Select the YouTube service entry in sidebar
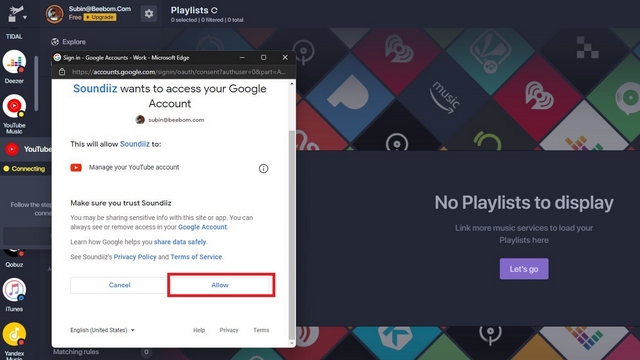 point(27,149)
